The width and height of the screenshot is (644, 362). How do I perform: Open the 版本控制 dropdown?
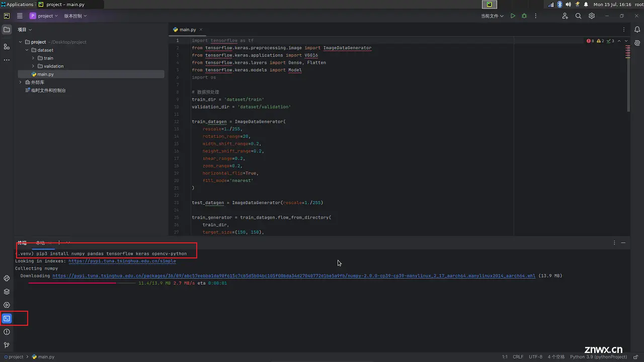click(x=75, y=16)
